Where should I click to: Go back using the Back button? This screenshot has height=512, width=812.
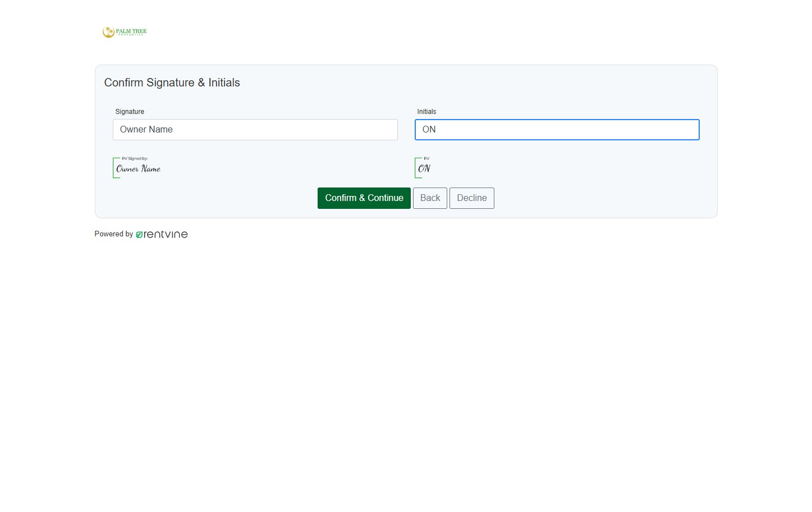click(430, 198)
